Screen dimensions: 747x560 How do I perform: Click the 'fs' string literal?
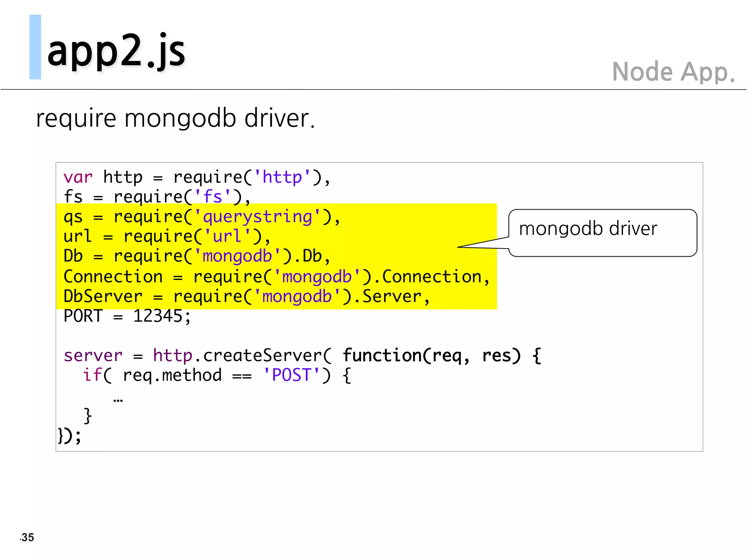pyautogui.click(x=213, y=197)
